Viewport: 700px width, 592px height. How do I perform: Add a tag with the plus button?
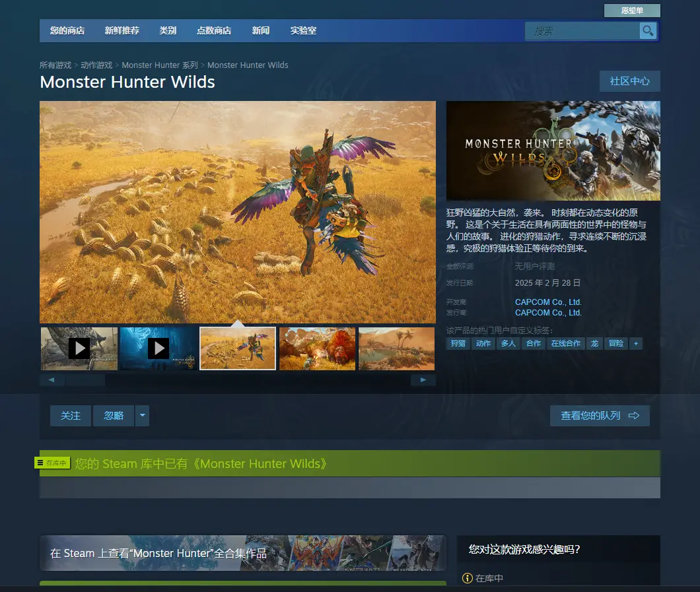point(636,343)
